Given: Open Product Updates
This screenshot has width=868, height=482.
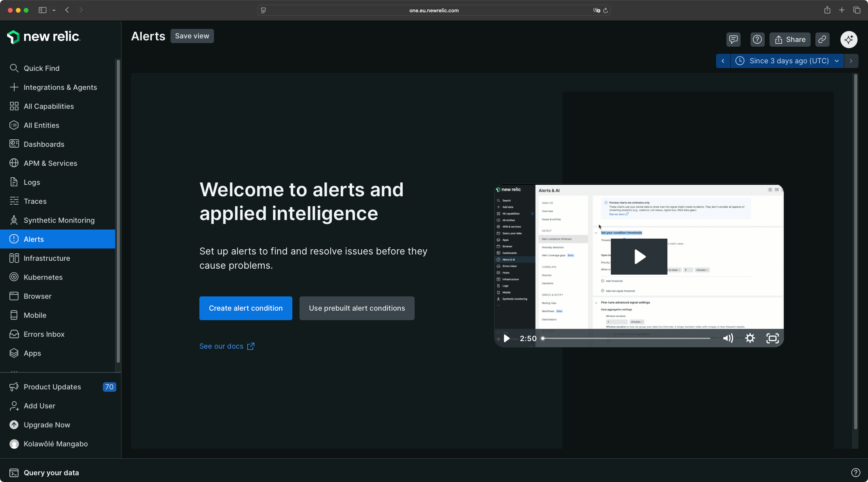Looking at the screenshot, I should (x=53, y=387).
